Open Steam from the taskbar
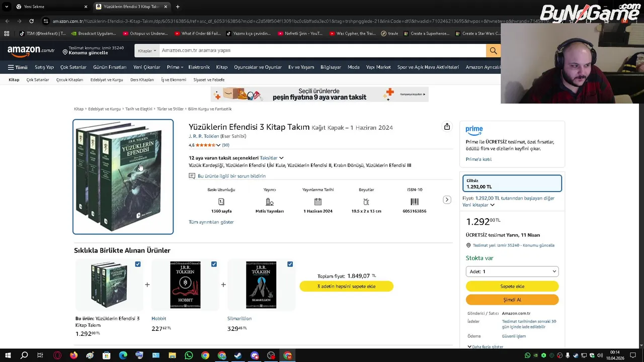 pyautogui.click(x=238, y=355)
